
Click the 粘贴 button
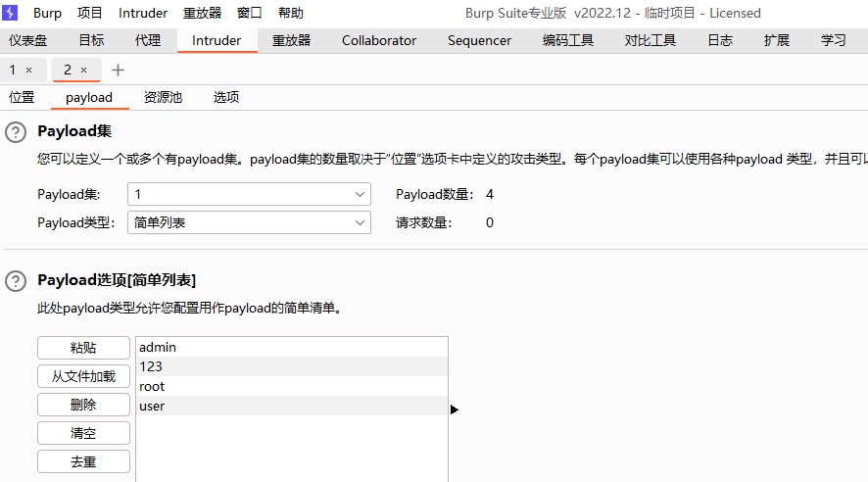pyautogui.click(x=83, y=348)
